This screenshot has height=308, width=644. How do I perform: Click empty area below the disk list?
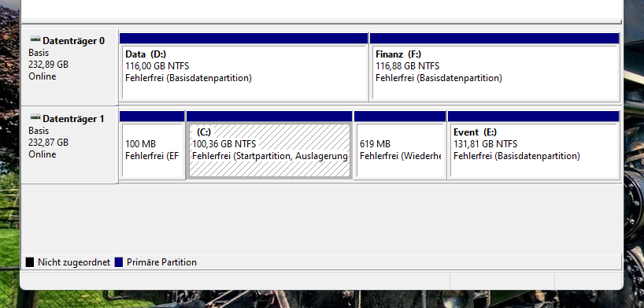321,218
